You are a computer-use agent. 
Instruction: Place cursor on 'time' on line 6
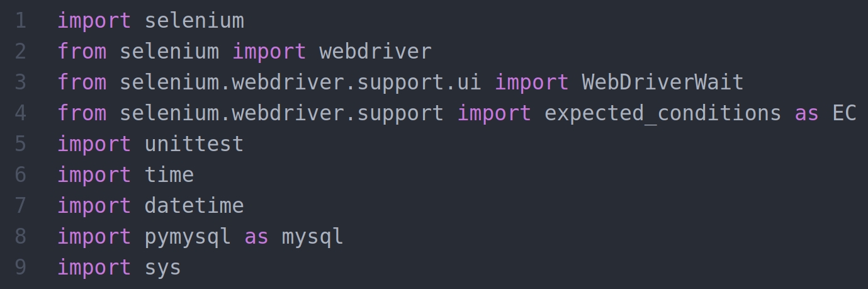coord(169,175)
